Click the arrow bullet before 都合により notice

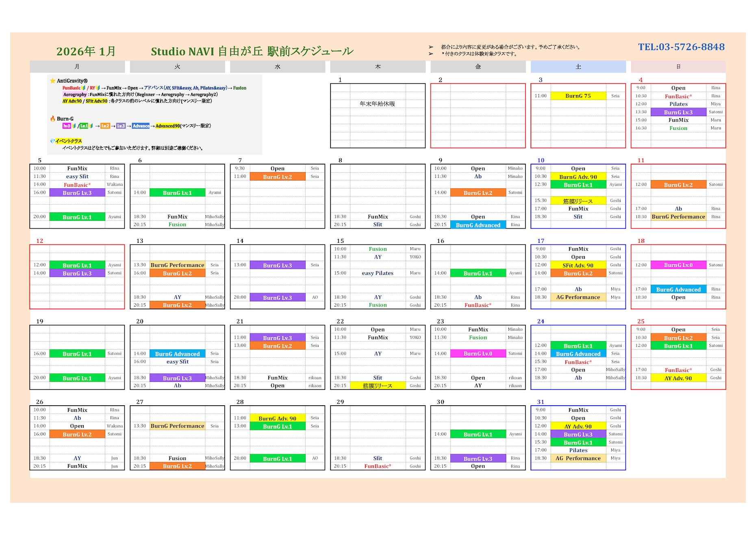click(x=431, y=47)
